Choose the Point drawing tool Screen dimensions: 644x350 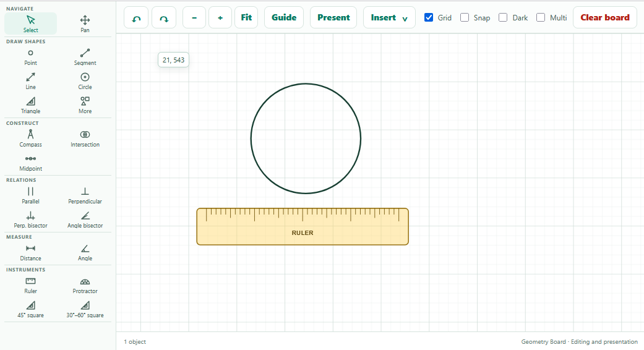[x=31, y=57]
